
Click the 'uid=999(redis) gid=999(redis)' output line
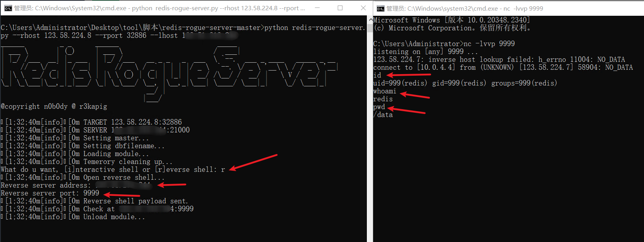point(465,83)
